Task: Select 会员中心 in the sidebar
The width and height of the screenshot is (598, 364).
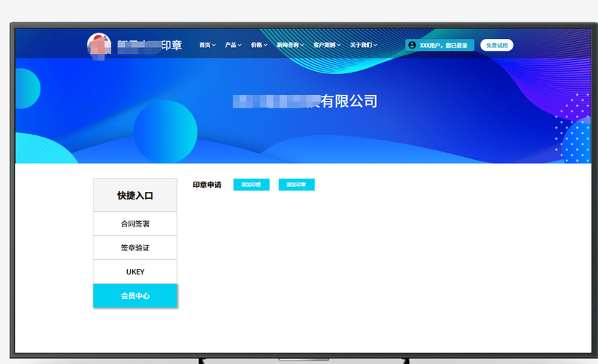Action: click(135, 296)
